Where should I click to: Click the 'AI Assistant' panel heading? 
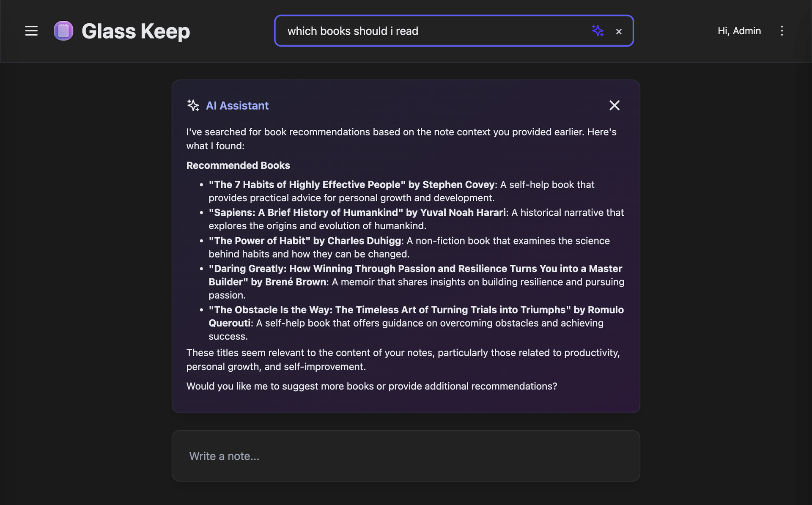click(x=237, y=106)
